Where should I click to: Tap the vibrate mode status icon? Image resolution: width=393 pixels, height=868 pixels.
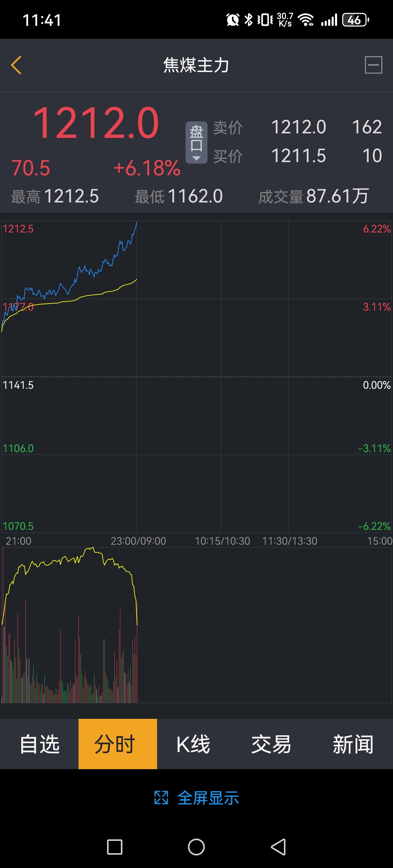pyautogui.click(x=265, y=20)
